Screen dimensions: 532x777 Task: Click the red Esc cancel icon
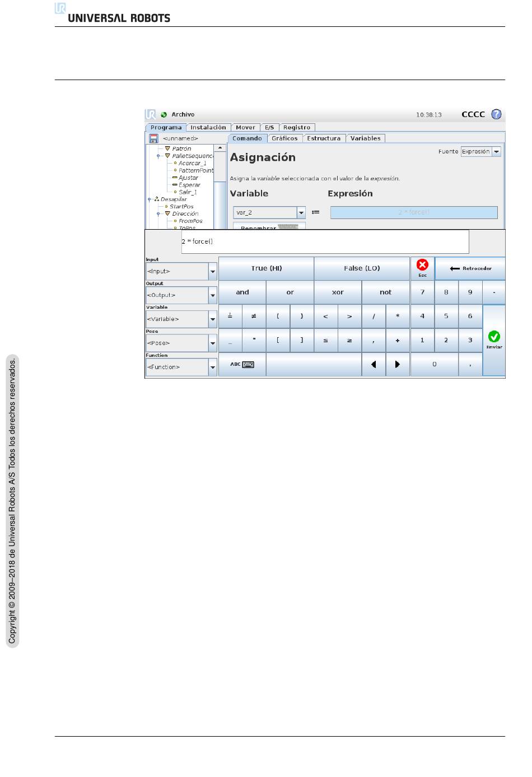tap(422, 265)
